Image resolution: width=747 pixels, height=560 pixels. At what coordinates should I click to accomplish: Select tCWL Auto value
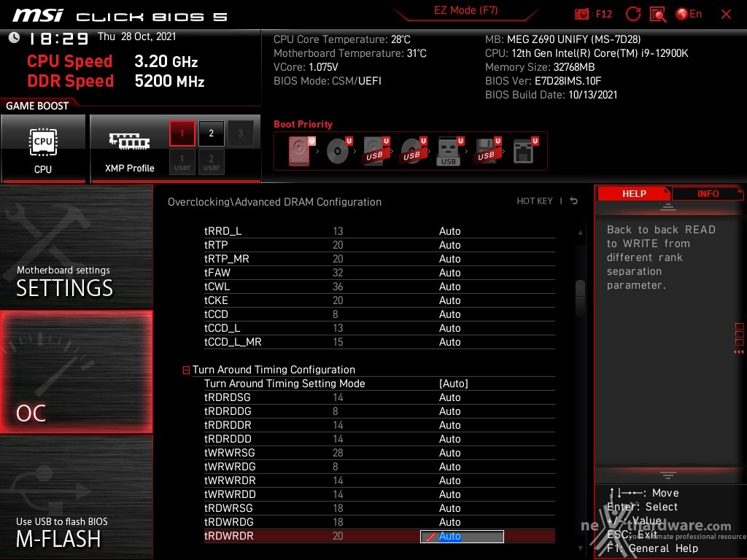pyautogui.click(x=449, y=287)
